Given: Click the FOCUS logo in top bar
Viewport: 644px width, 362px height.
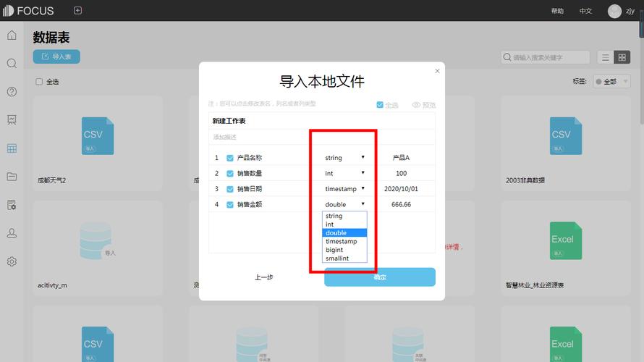Looking at the screenshot, I should click(x=28, y=11).
